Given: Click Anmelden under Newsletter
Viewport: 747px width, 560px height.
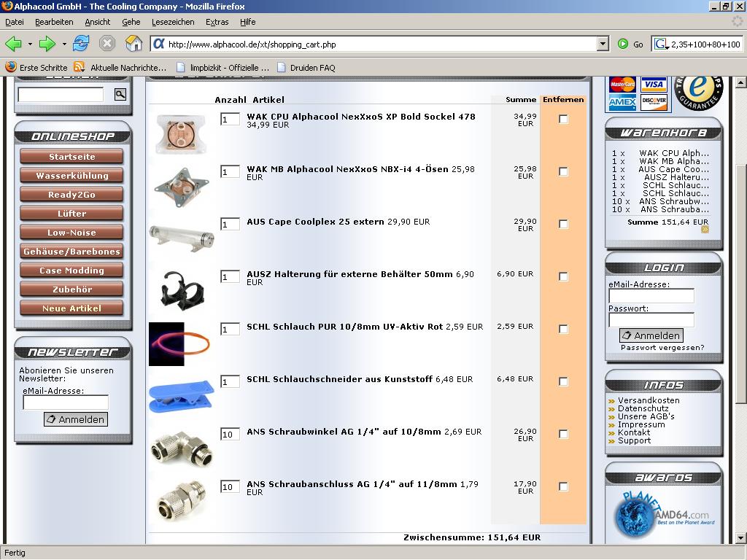Looking at the screenshot, I should [76, 419].
